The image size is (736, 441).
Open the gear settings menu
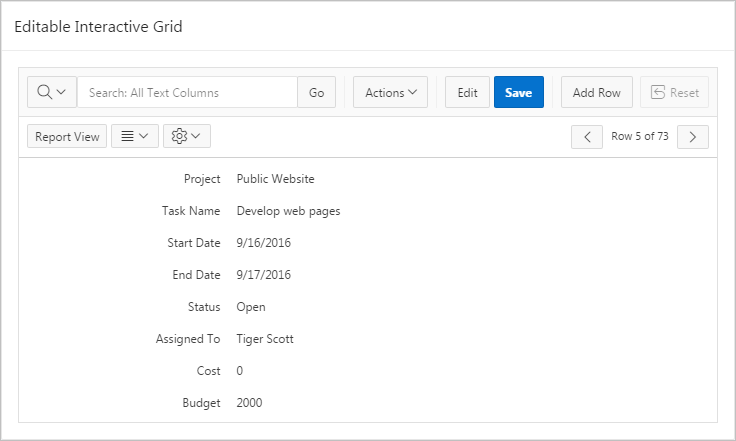[187, 136]
